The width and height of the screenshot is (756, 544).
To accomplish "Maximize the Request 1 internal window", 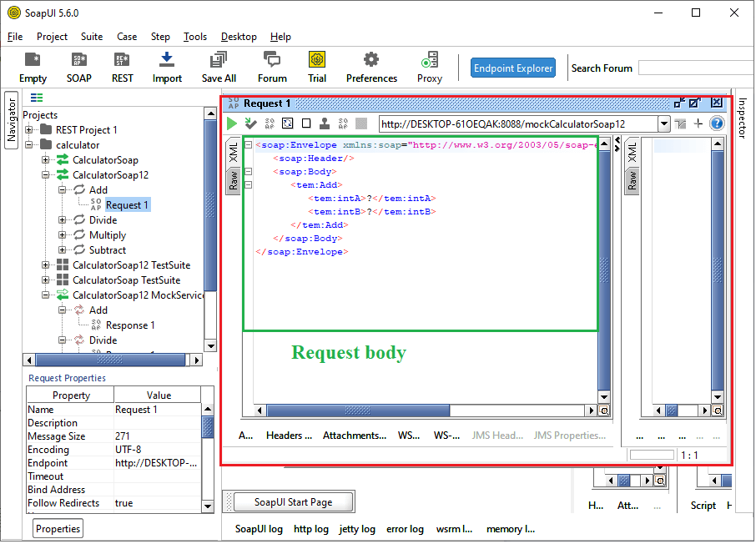I will pyautogui.click(x=695, y=103).
